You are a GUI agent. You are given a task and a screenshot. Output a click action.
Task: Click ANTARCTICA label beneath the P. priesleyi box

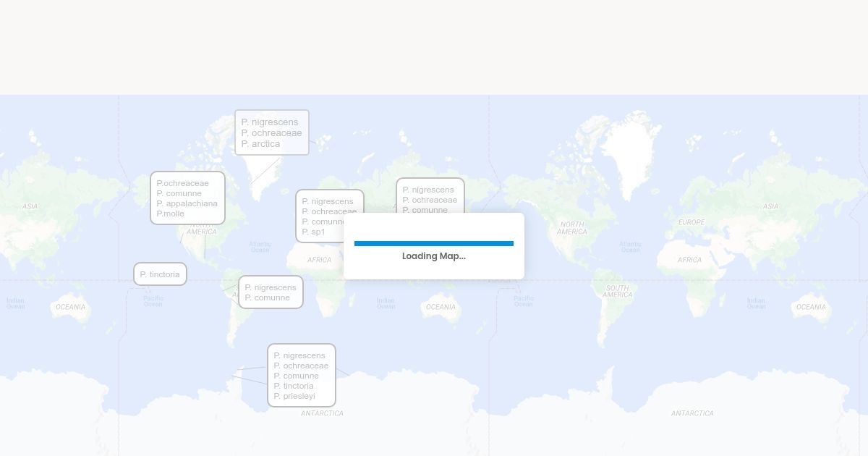[322, 413]
